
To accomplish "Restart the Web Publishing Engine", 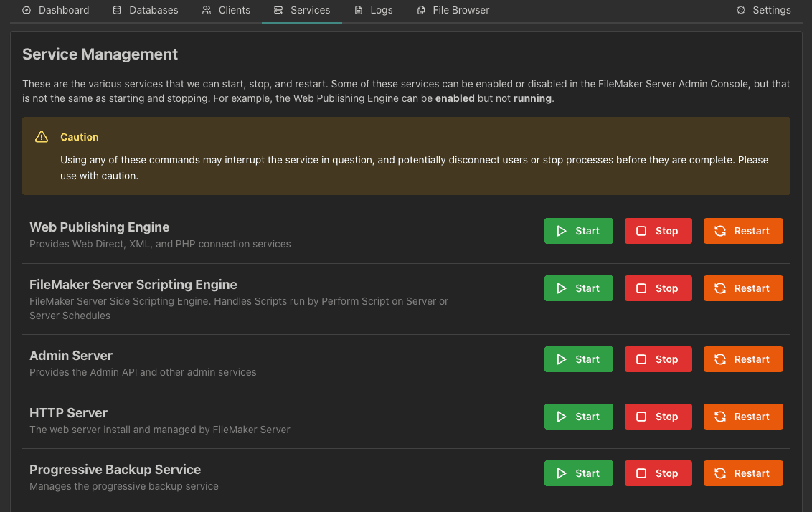I will pyautogui.click(x=743, y=231).
